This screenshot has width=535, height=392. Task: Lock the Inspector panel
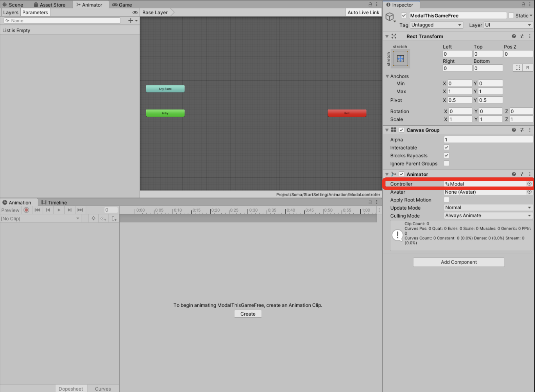pos(523,4)
